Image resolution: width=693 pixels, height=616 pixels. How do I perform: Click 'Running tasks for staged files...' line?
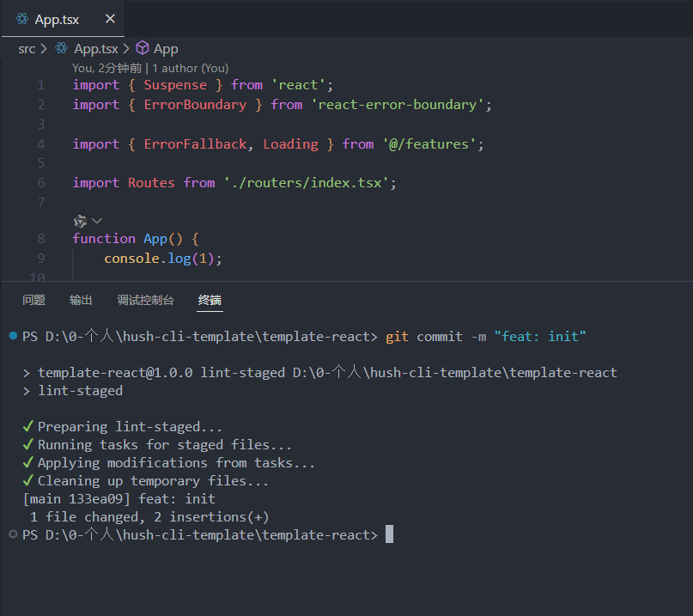click(165, 444)
